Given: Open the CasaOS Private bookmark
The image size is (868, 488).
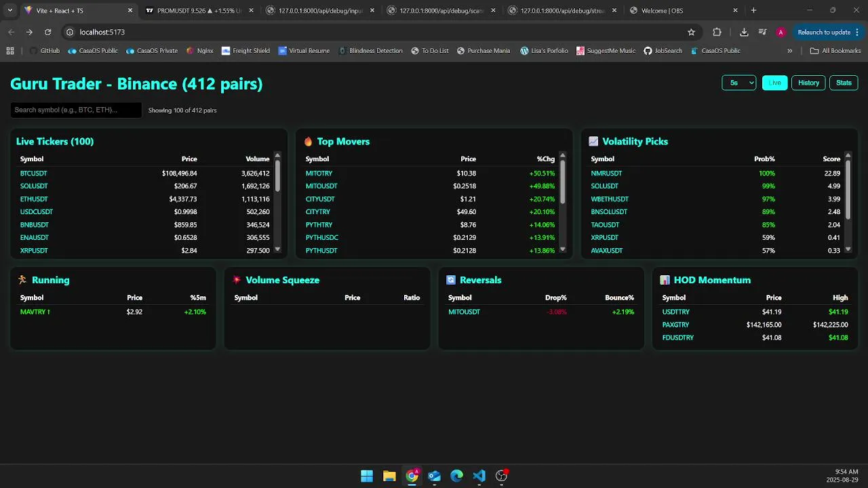Looking at the screenshot, I should tap(152, 51).
